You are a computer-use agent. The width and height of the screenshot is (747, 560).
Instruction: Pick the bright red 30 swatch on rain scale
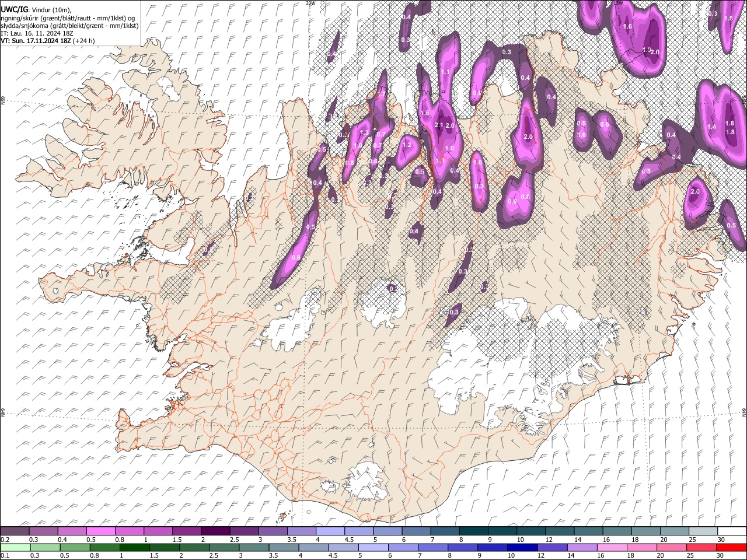pos(731,547)
